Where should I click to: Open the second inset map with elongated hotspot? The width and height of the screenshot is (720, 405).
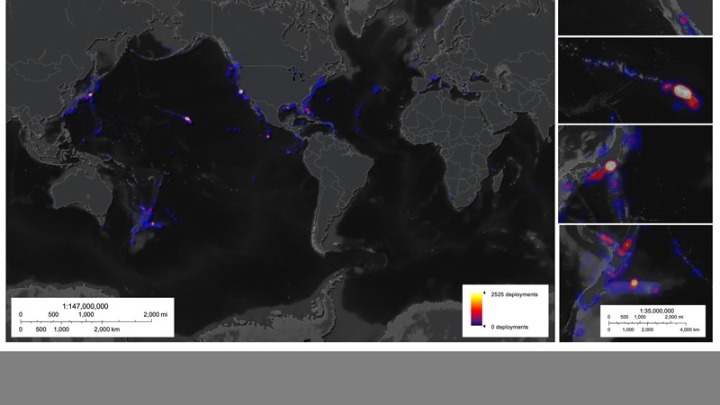pos(635,80)
